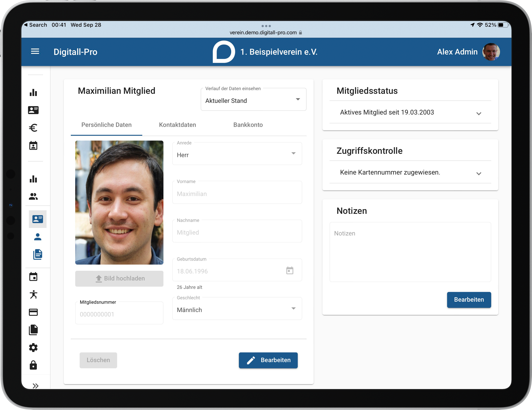Open the Euro finances sidebar icon
The height and width of the screenshot is (410, 532).
click(x=33, y=128)
